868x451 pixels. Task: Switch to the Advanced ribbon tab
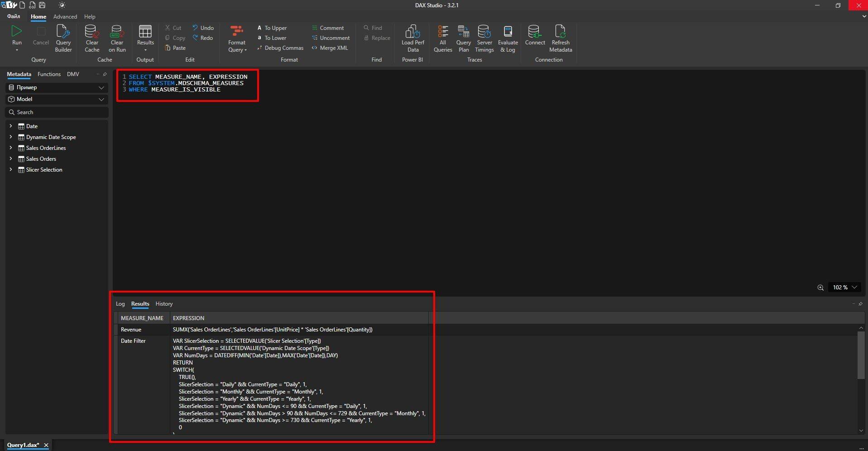65,17
